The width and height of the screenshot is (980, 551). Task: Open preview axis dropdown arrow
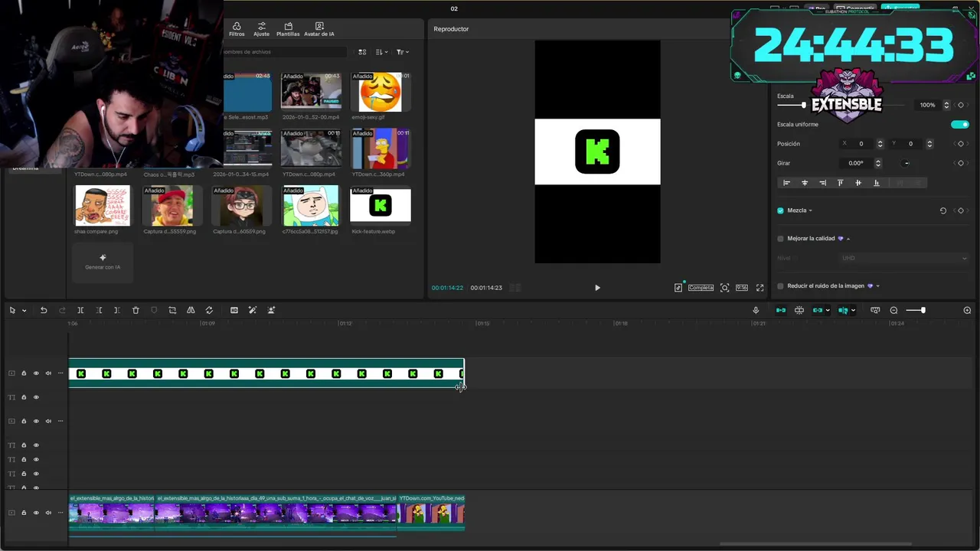[x=853, y=311]
